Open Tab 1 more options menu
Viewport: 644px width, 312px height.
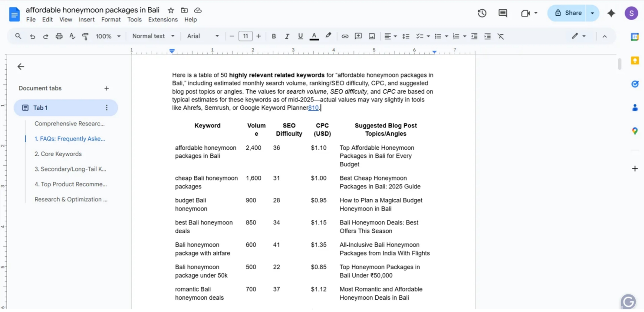click(x=107, y=108)
